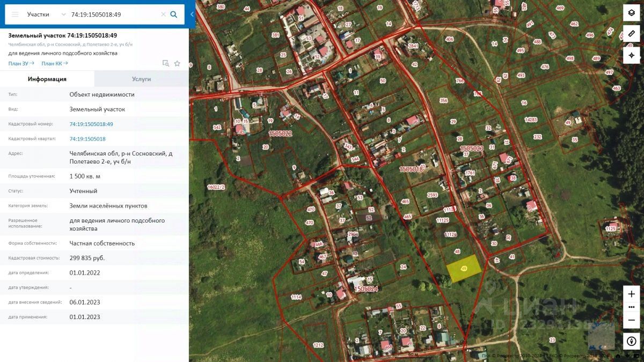
Task: Open cadastral number link 74:19:1505018:49
Action: point(91,124)
